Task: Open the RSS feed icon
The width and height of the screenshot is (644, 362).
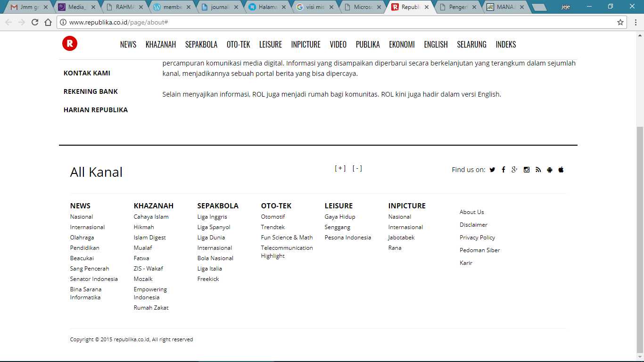Action: pos(538,170)
